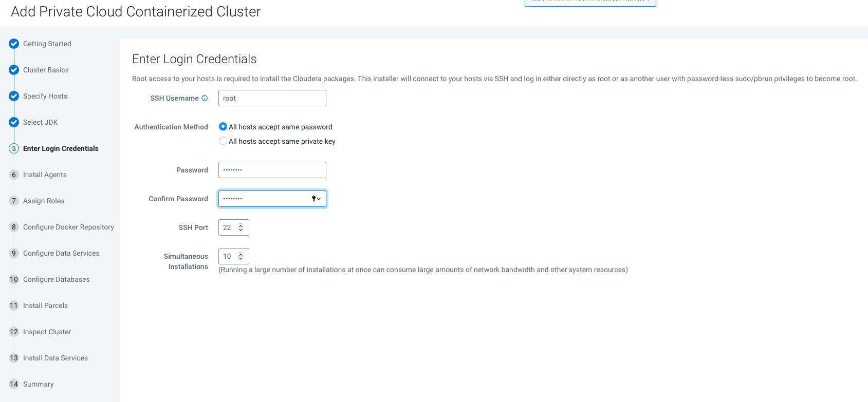Image resolution: width=868 pixels, height=402 pixels.
Task: Open the Install Parcels step
Action: 45,305
